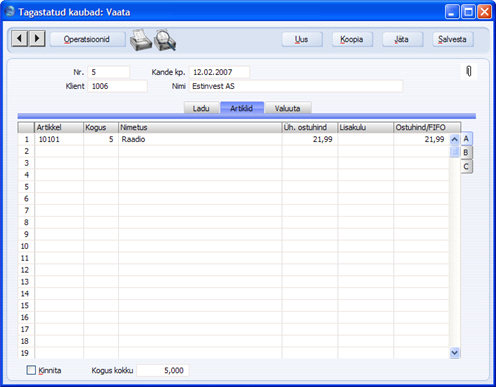
Task: Click the Artikkel column header
Action: (59, 127)
